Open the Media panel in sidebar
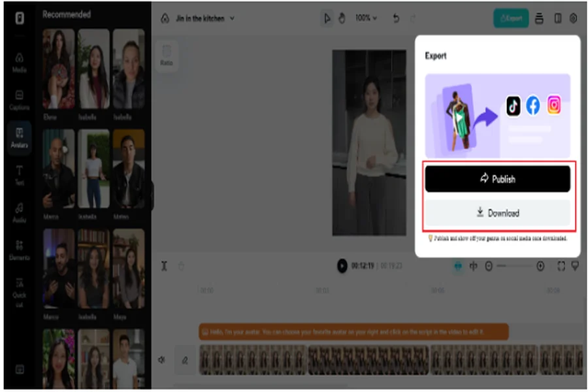 20,62
